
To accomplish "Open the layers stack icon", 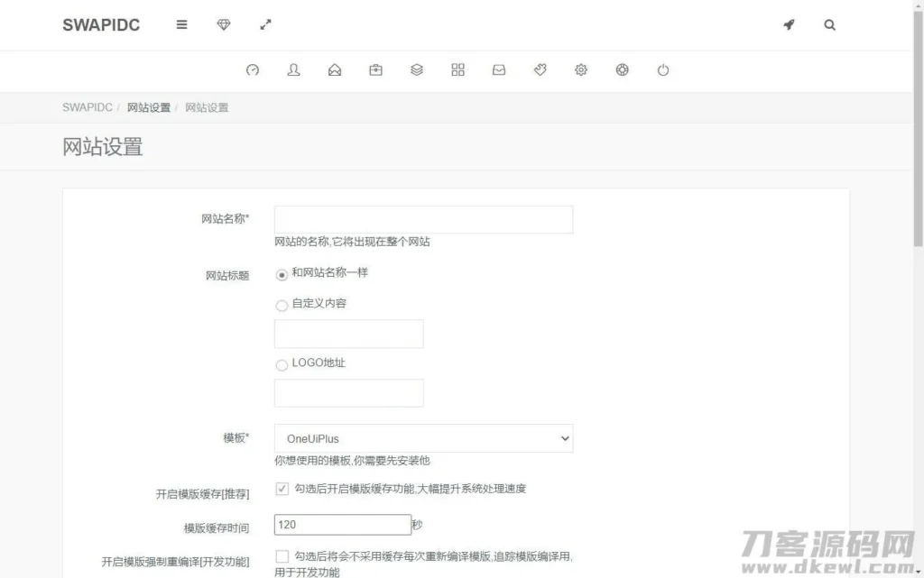I will (416, 69).
